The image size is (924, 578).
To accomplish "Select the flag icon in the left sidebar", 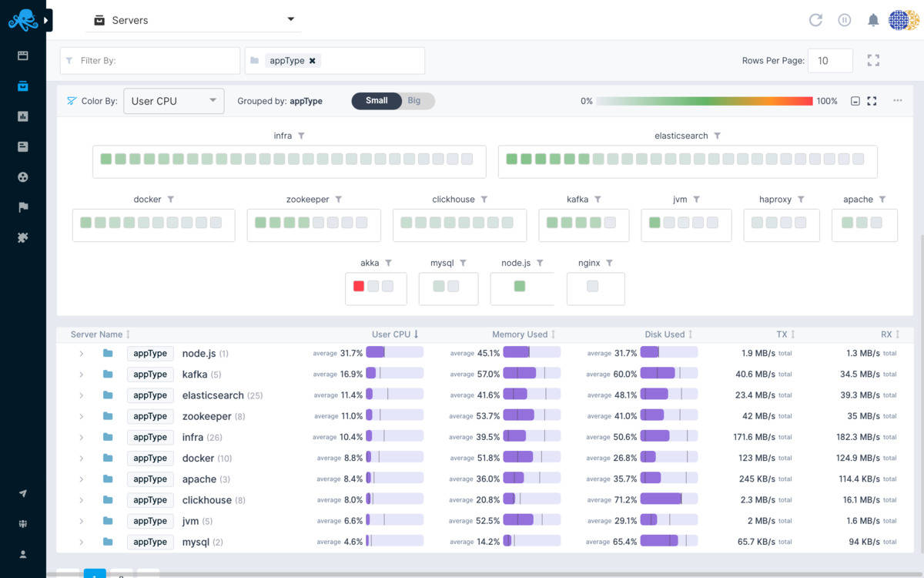I will point(22,207).
